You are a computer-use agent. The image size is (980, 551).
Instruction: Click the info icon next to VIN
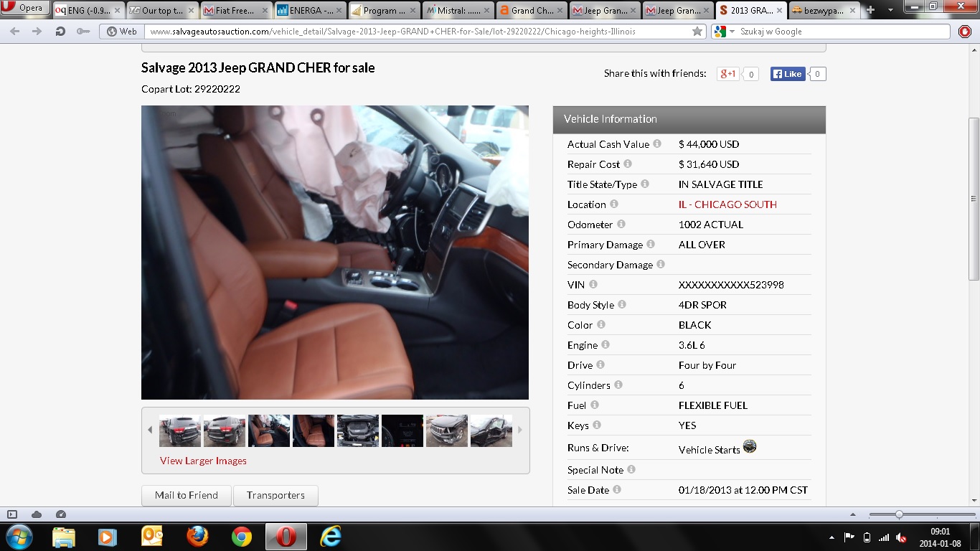593,284
